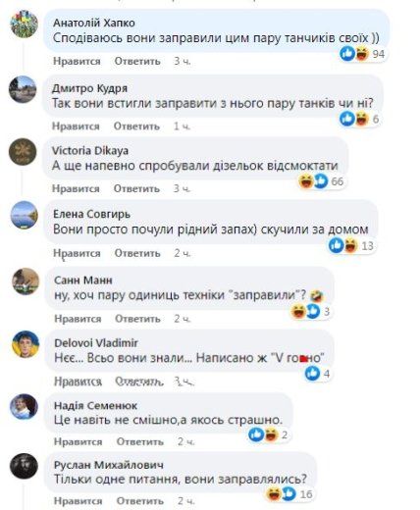This screenshot has width=420, height=510.
Task: Click Victoria Dikaya's profile avatar
Action: pos(23,151)
